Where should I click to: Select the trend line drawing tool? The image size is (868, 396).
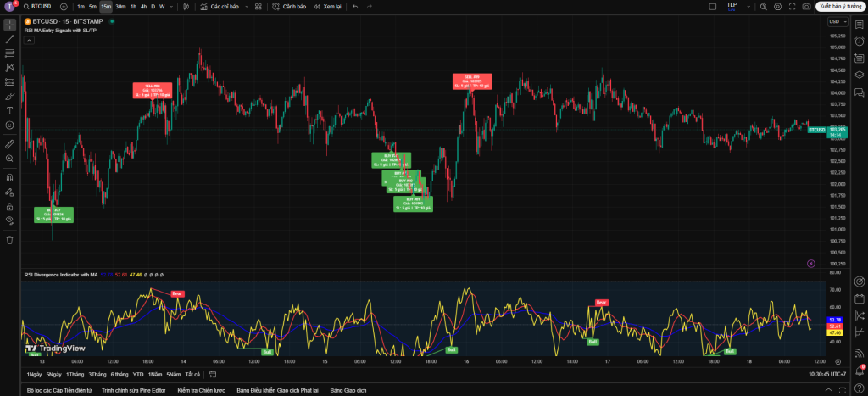[9, 38]
